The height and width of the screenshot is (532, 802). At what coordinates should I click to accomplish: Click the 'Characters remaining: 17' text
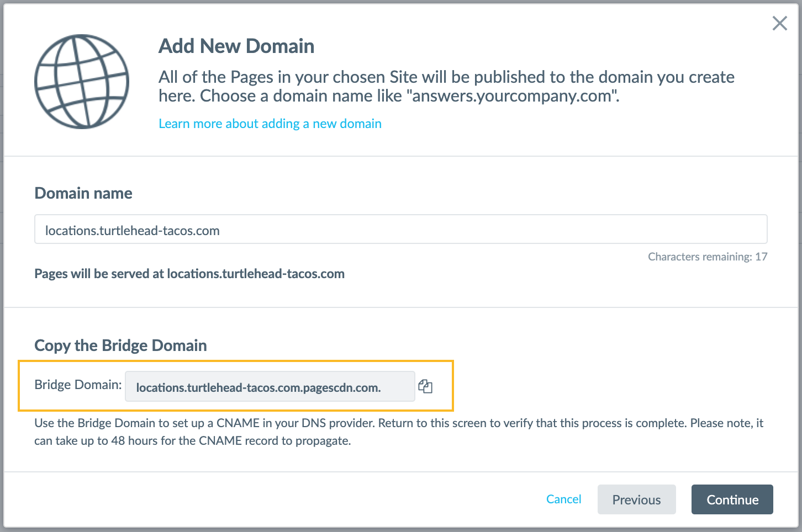click(708, 257)
